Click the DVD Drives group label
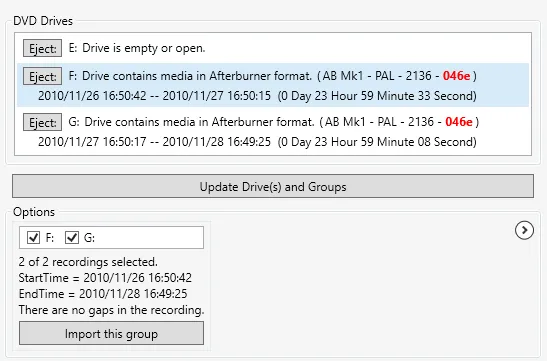This screenshot has width=547, height=361. (43, 21)
